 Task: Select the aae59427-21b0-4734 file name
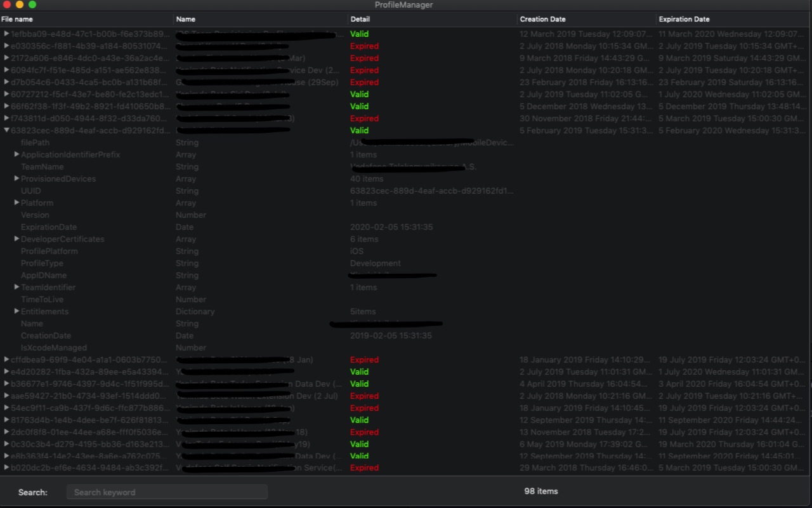[90, 396]
